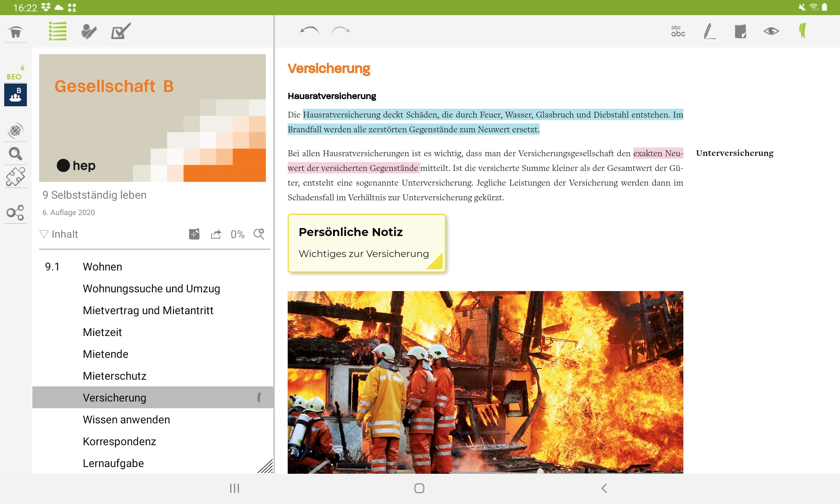The height and width of the screenshot is (504, 840).
Task: Select the pen drawing tool
Action: pyautogui.click(x=709, y=31)
